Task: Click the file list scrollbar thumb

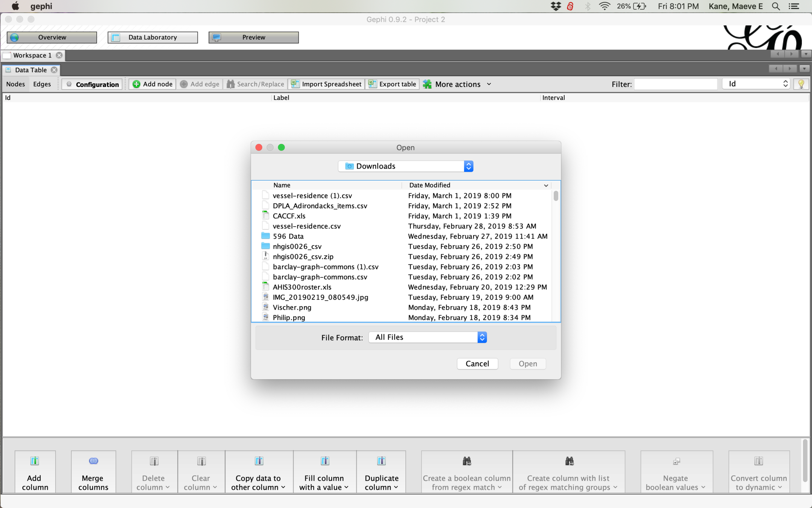Action: click(x=556, y=196)
